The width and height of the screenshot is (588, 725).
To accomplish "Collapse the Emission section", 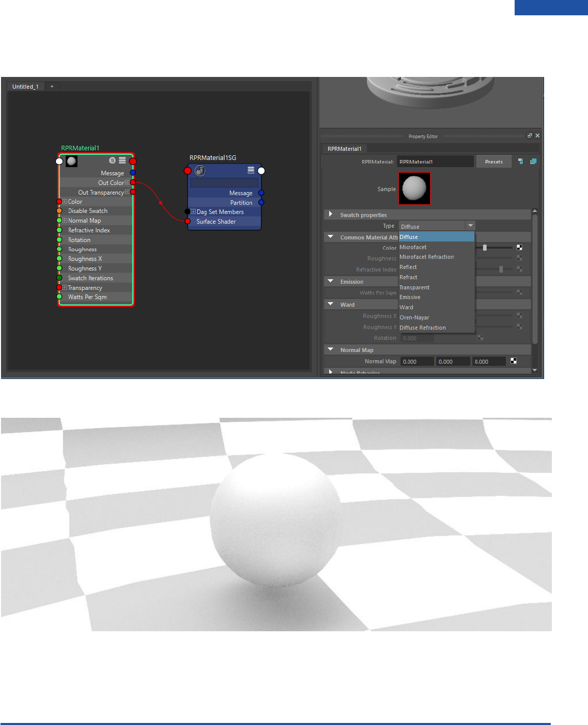I will coord(331,281).
